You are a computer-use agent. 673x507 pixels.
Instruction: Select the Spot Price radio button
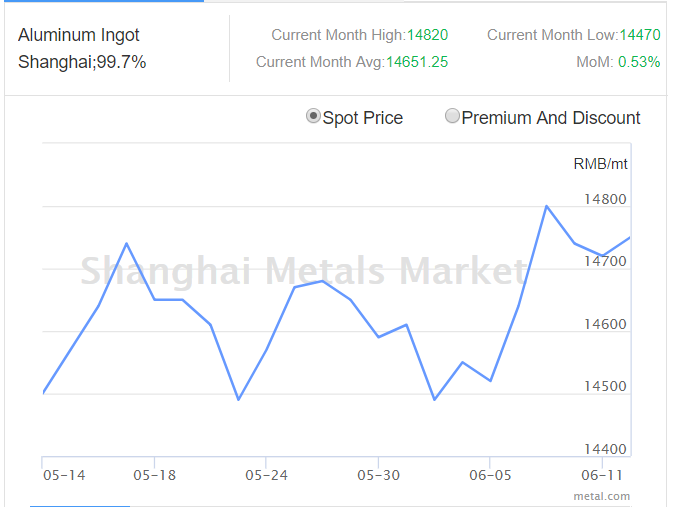(313, 116)
